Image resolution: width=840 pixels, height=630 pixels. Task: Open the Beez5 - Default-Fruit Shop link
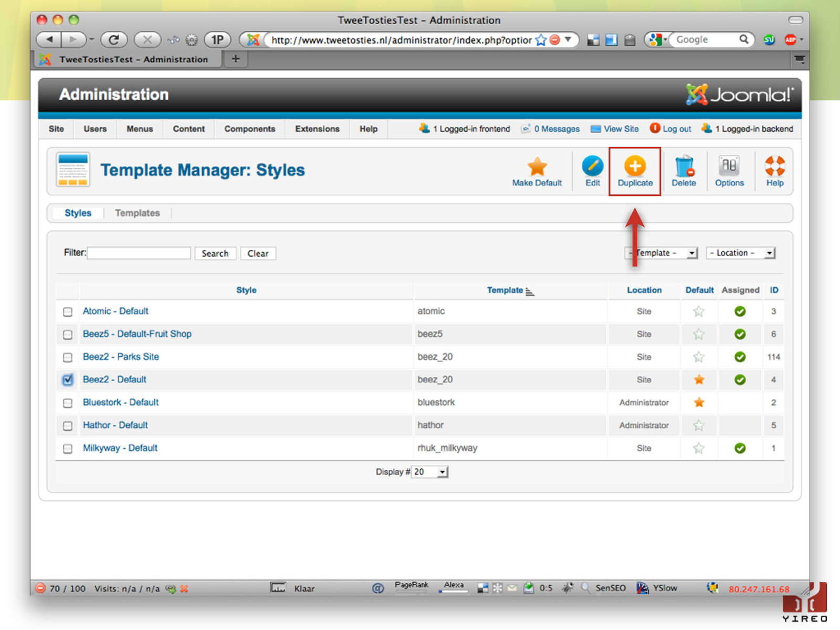point(137,333)
